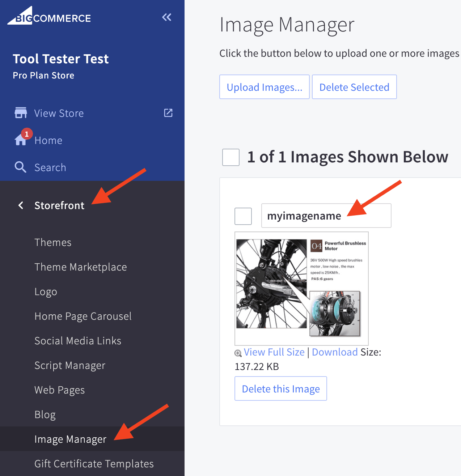Click the Download link

click(x=335, y=352)
